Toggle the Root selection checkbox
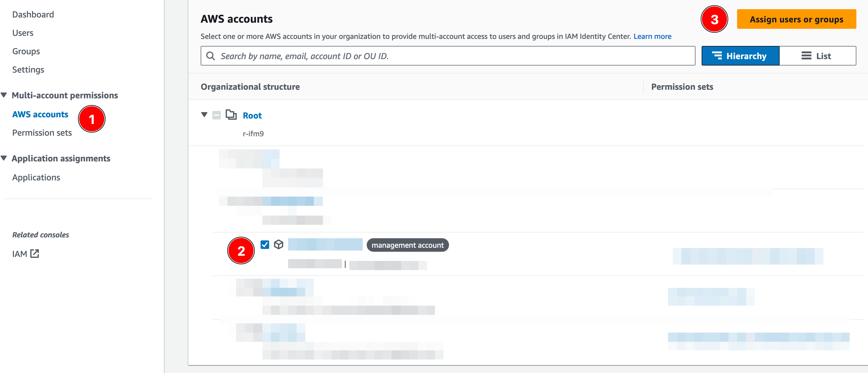The image size is (868, 373). 217,115
